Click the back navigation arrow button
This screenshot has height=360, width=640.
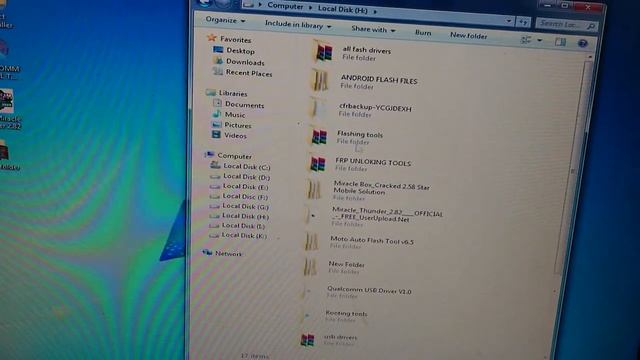coord(204,3)
